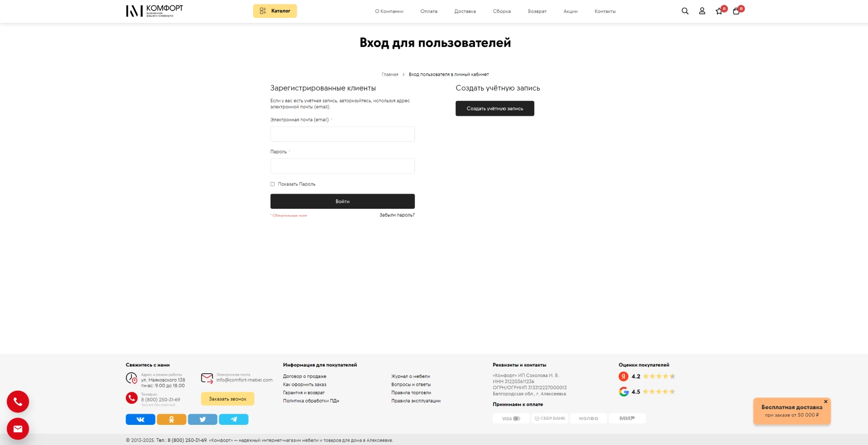The height and width of the screenshot is (445, 868).
Task: Open the VK social page
Action: click(x=140, y=419)
